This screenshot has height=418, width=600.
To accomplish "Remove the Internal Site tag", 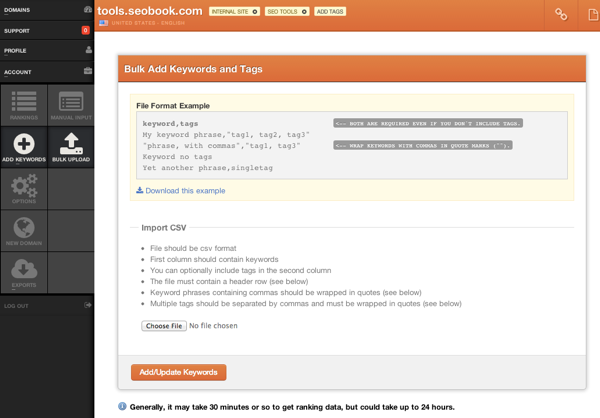I will point(255,12).
